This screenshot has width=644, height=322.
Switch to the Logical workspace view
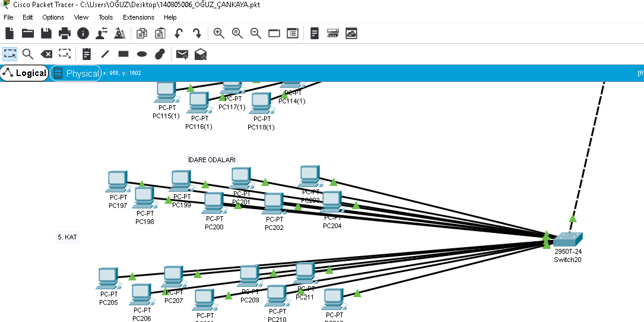tap(24, 73)
